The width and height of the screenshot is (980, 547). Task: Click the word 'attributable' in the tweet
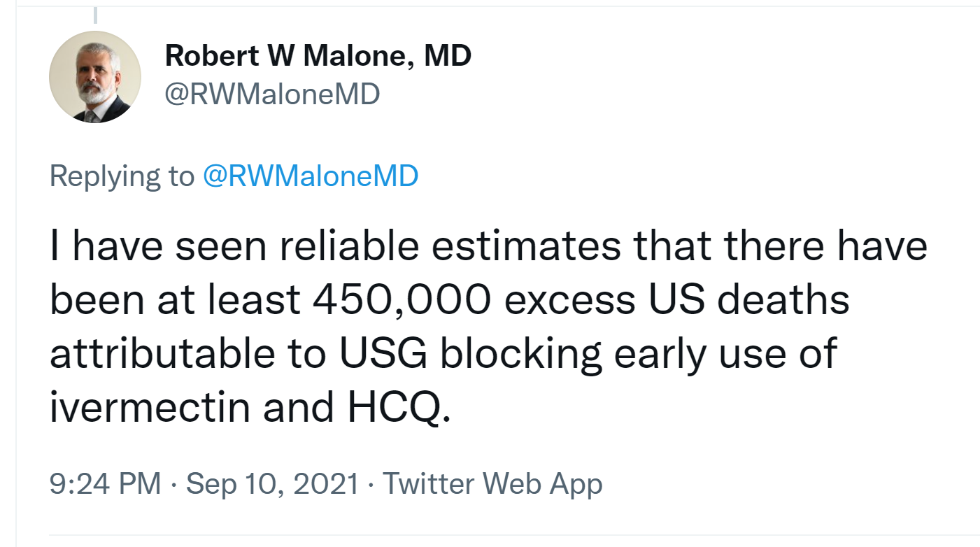tap(162, 353)
